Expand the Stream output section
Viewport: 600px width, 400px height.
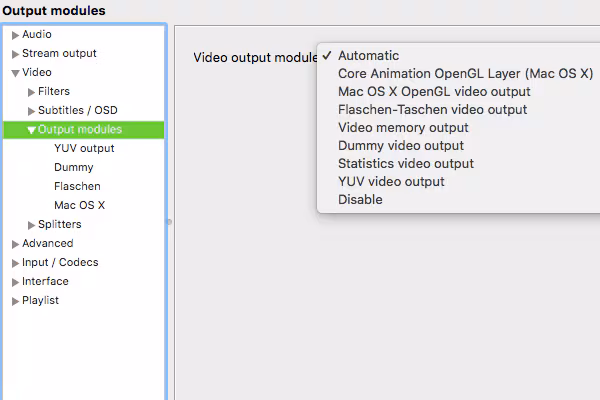(15, 54)
